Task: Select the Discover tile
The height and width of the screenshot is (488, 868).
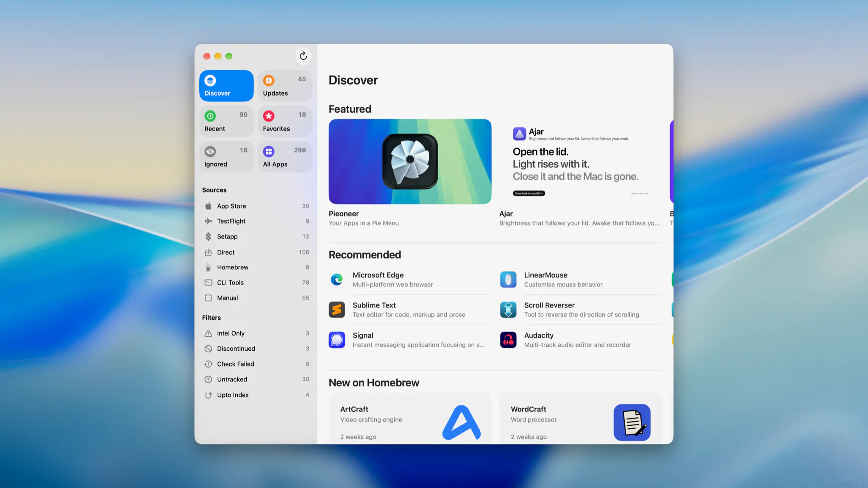Action: (226, 86)
